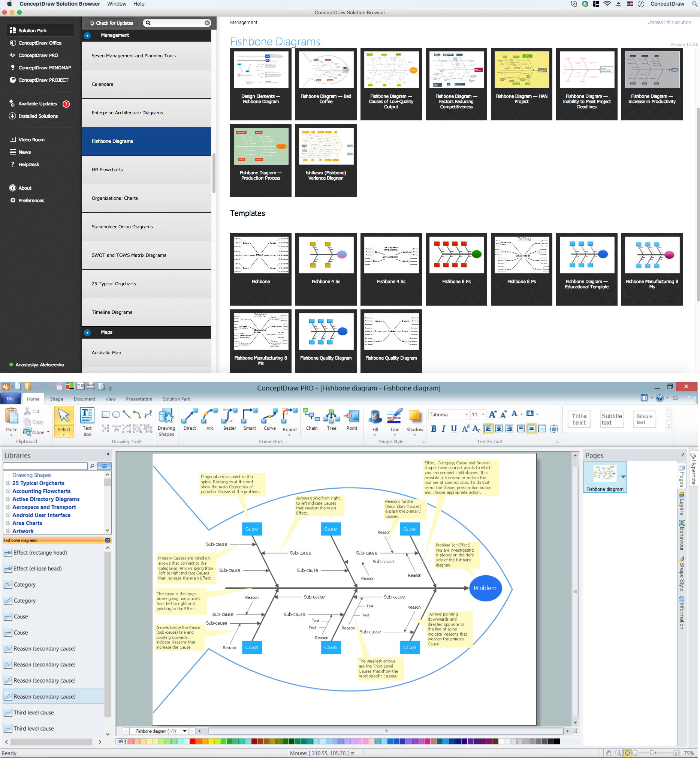
Task: Choose the Bezier connector tool
Action: point(230,419)
